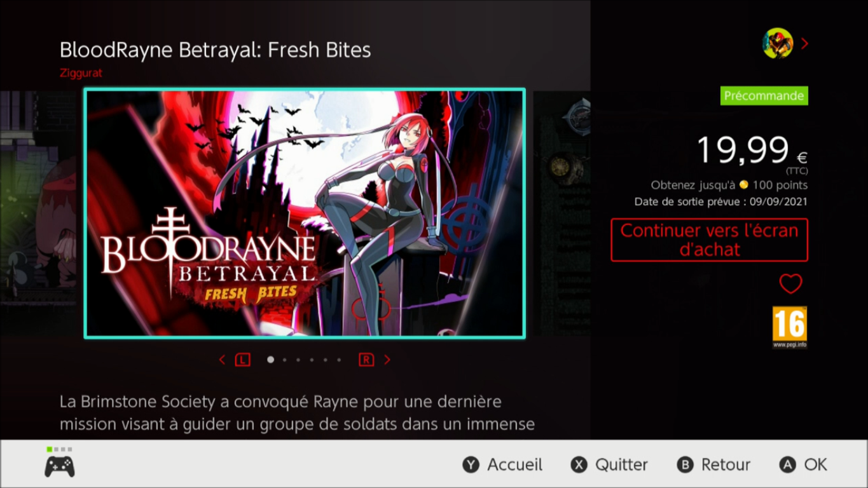Open the Ziggurat publisher link
The width and height of the screenshot is (868, 488).
81,72
